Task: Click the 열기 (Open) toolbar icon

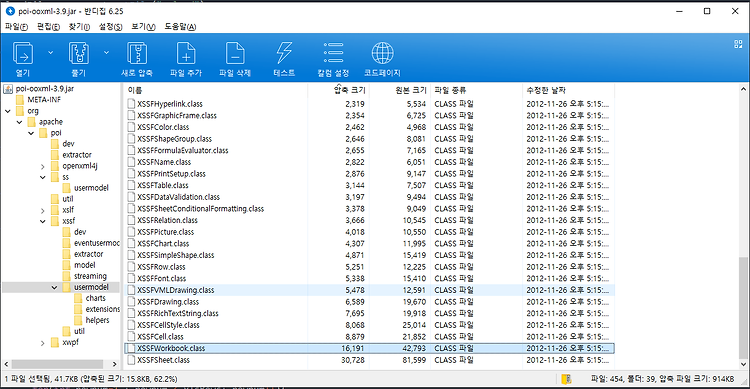Action: tap(22, 54)
